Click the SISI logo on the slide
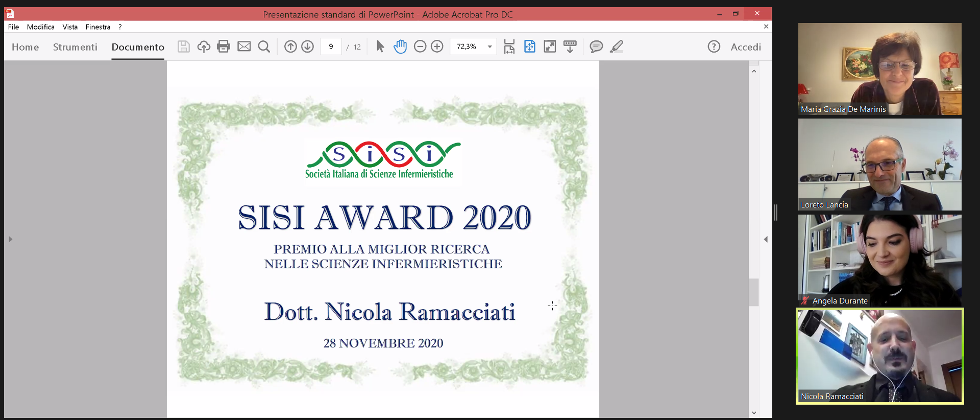 tap(383, 160)
